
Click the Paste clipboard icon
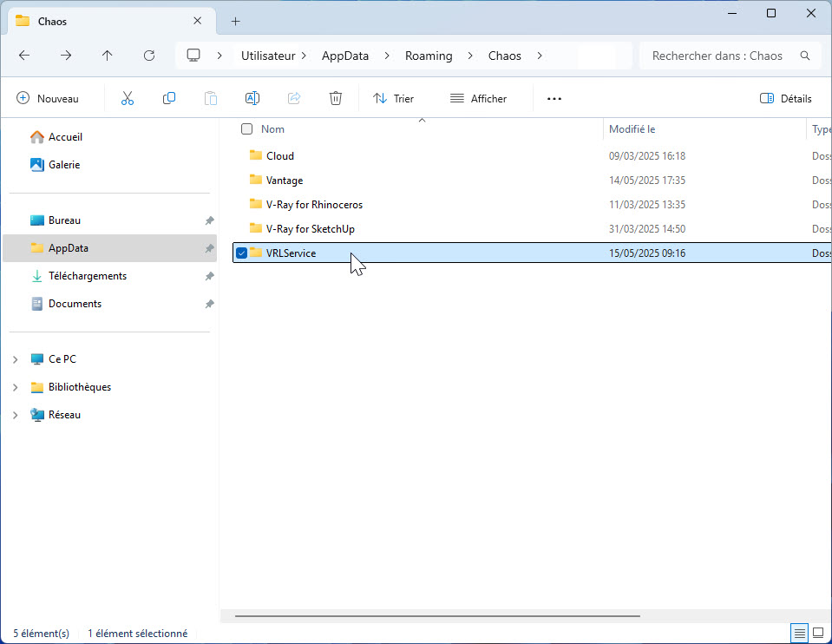click(x=211, y=98)
